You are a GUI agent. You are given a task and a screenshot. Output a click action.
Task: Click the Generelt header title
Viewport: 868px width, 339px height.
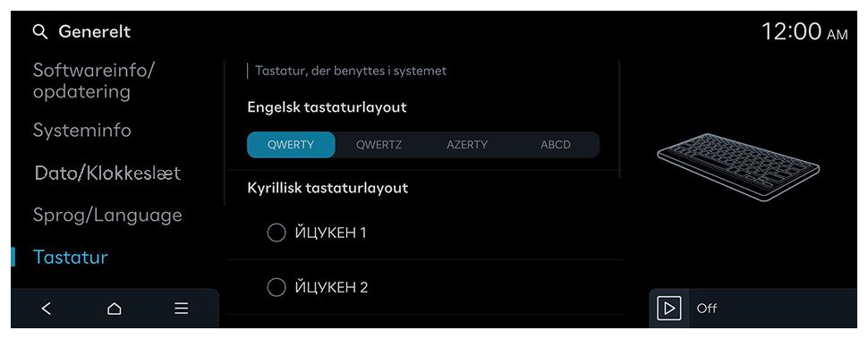95,32
